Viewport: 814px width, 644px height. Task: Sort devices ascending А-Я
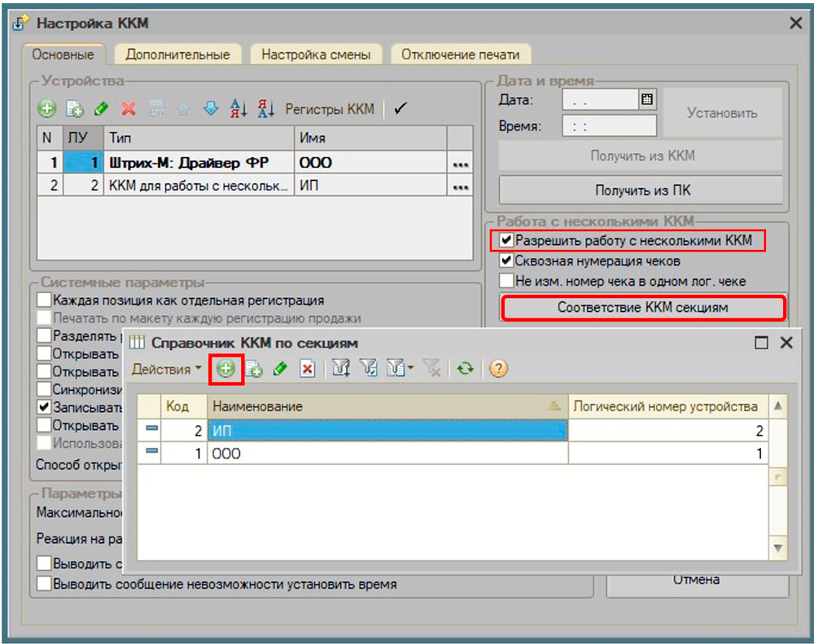239,108
